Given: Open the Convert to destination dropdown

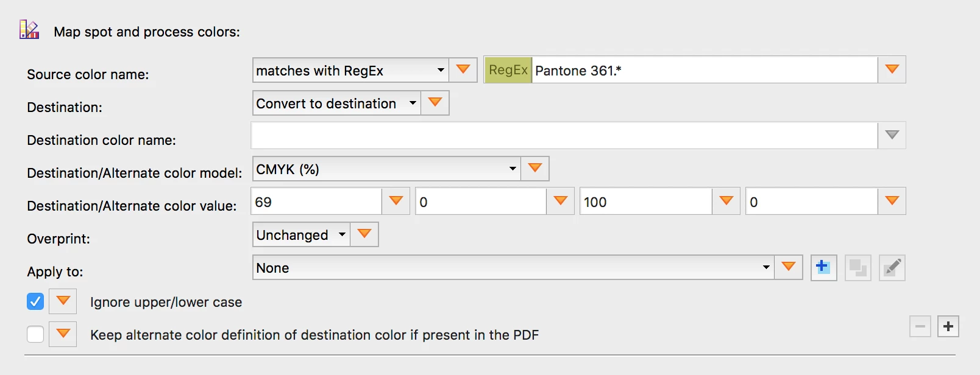Looking at the screenshot, I should pos(336,103).
